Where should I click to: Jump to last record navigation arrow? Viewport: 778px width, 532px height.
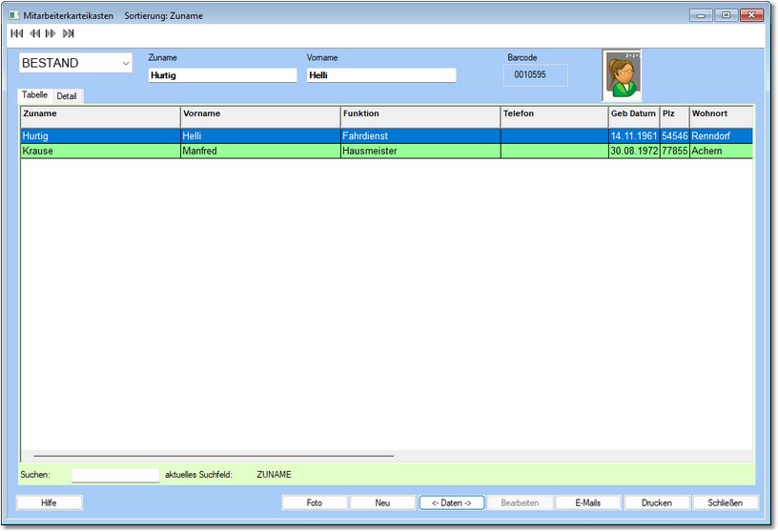[69, 33]
